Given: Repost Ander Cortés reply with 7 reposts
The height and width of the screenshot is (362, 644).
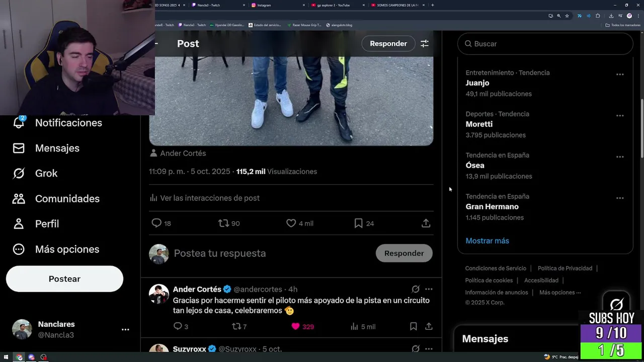Looking at the screenshot, I should pos(239,326).
